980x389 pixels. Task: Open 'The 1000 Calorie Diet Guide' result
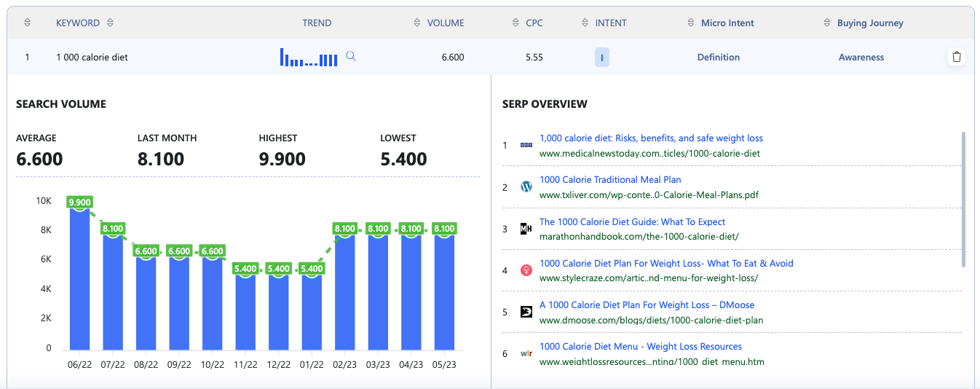click(632, 222)
